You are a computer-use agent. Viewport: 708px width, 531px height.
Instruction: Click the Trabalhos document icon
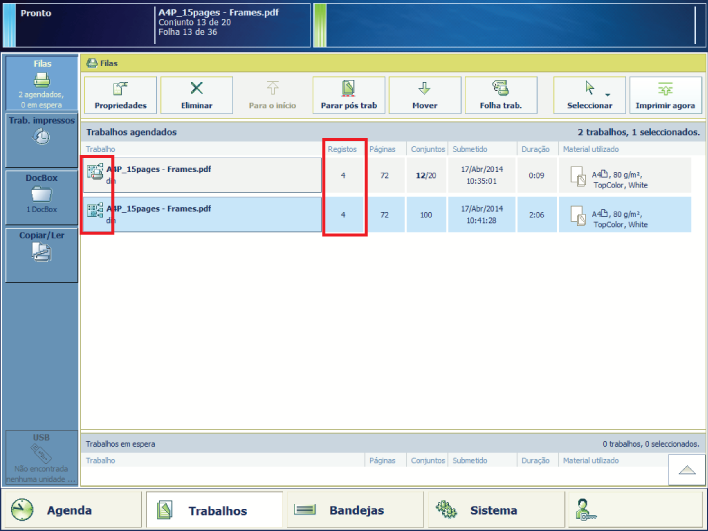[164, 510]
